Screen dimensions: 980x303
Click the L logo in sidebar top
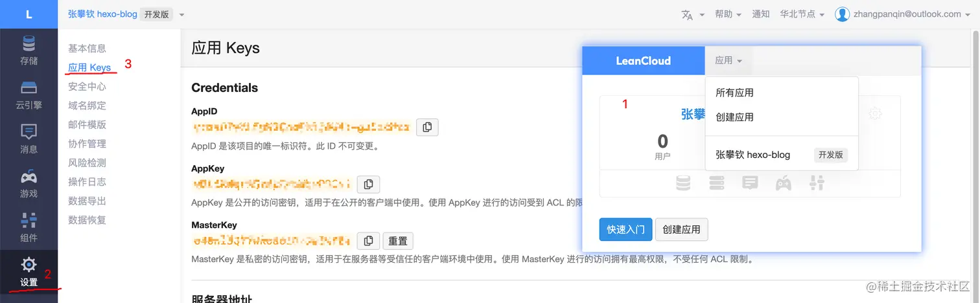pyautogui.click(x=29, y=14)
